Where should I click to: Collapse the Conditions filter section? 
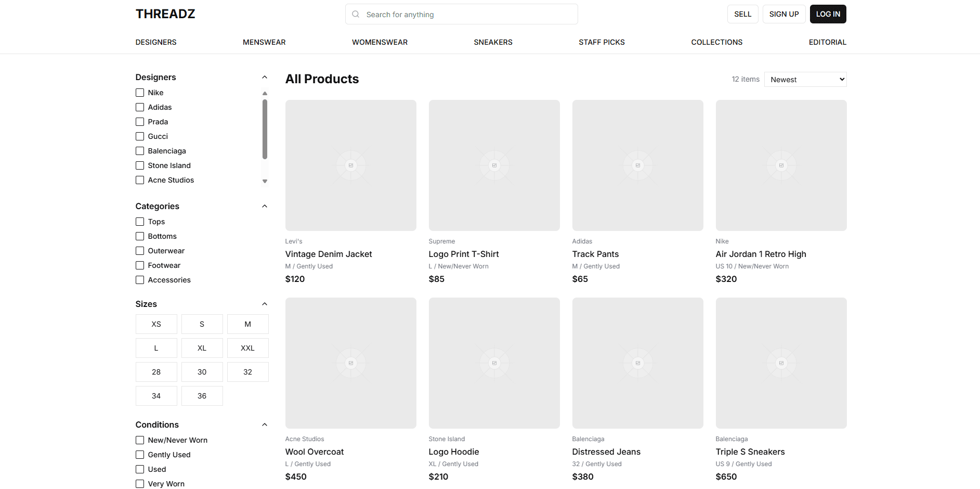coord(265,424)
